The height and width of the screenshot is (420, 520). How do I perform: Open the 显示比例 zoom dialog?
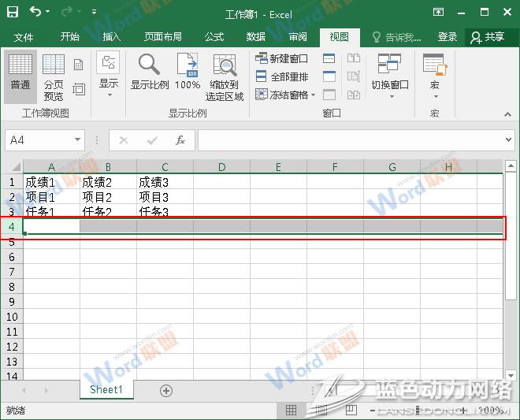[x=149, y=76]
